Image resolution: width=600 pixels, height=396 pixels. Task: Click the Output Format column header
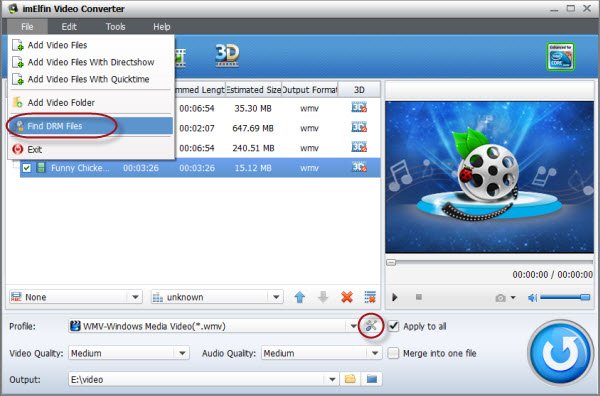(x=310, y=90)
